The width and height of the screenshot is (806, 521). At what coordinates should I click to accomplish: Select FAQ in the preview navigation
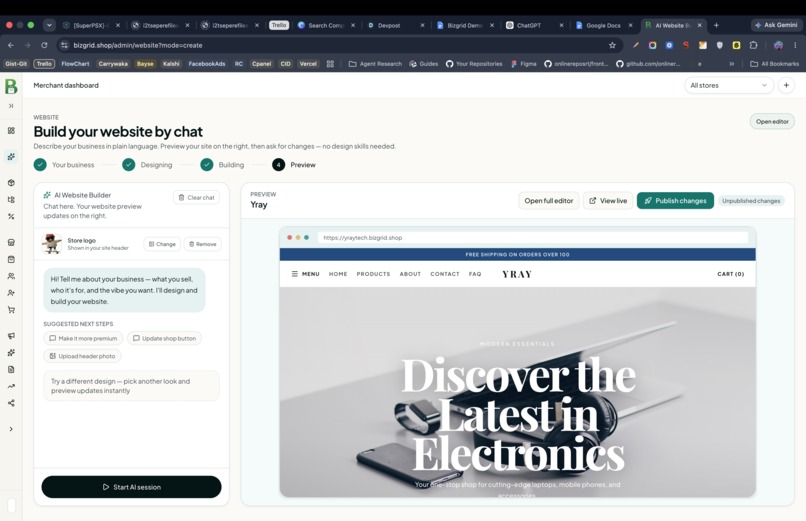[x=475, y=274]
